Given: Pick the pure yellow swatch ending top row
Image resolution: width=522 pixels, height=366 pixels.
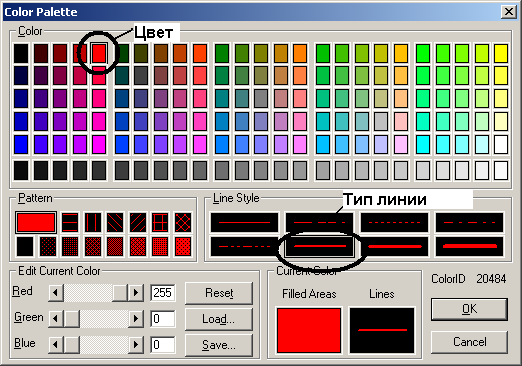Looking at the screenshot, I should [x=501, y=53].
